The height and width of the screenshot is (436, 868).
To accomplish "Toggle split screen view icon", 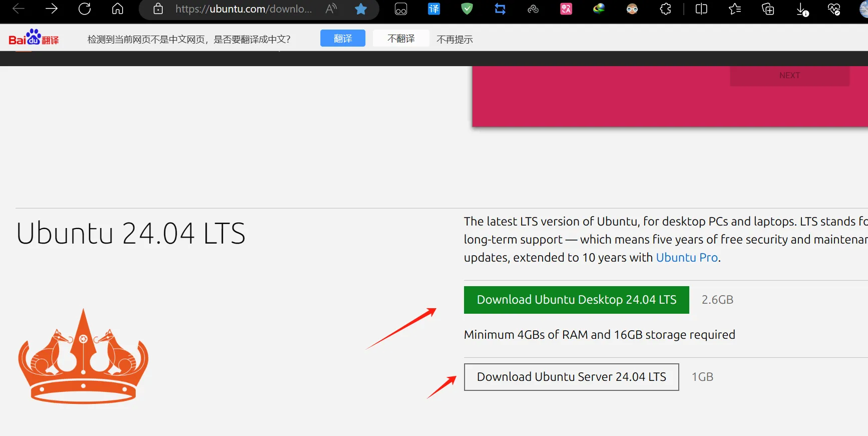I will 701,9.
